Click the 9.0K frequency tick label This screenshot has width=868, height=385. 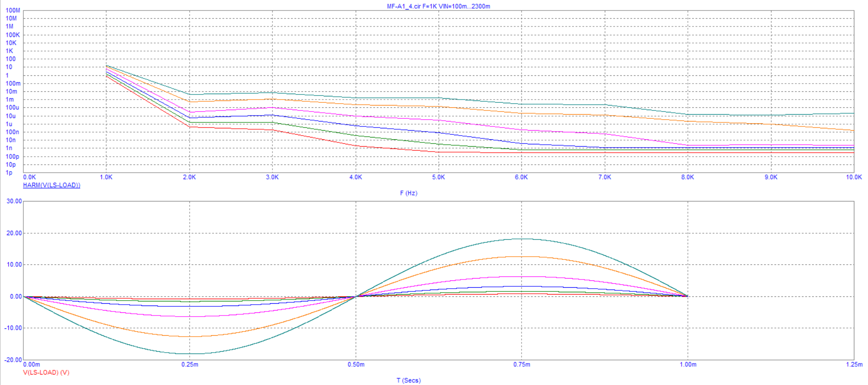pos(771,177)
